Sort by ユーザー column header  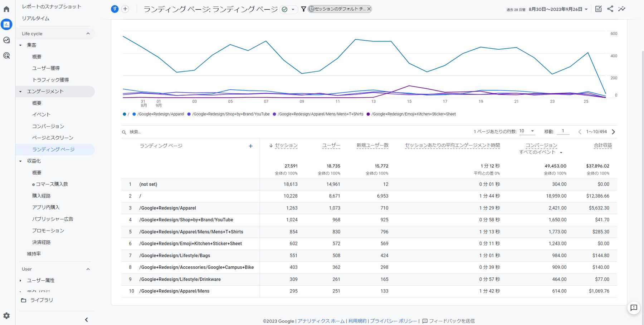point(331,146)
